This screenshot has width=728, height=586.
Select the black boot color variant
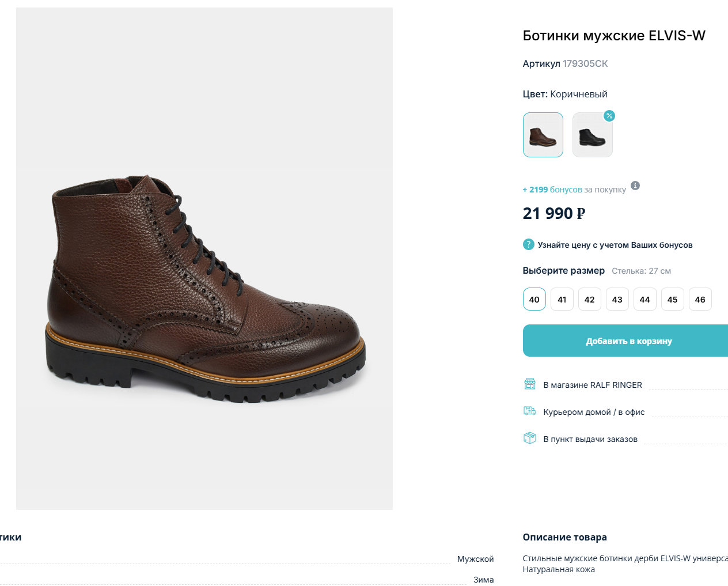pyautogui.click(x=592, y=136)
